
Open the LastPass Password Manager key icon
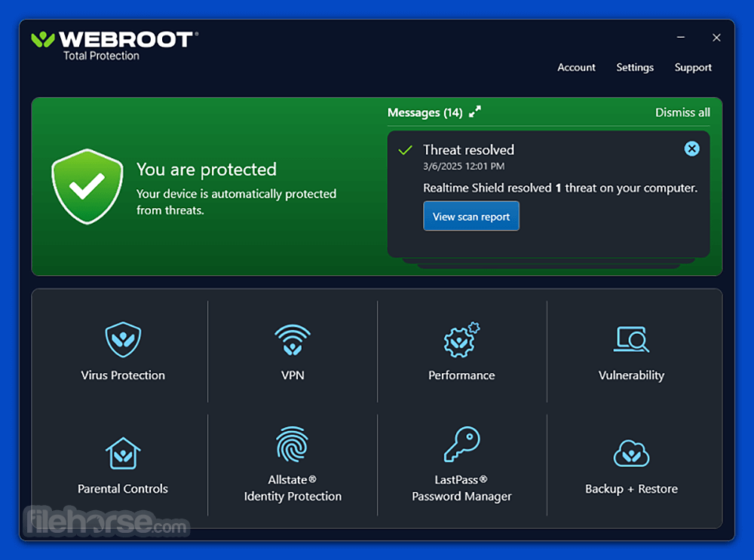pos(461,444)
